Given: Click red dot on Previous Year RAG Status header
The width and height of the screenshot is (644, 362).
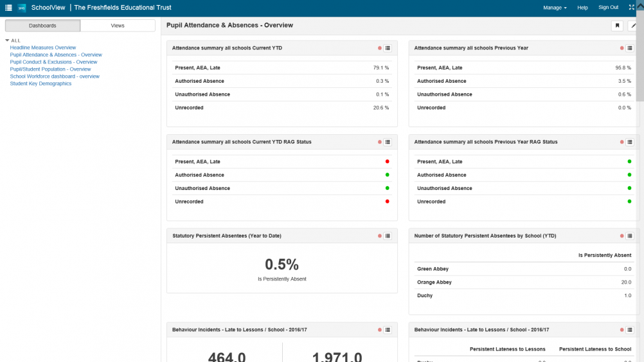Looking at the screenshot, I should tap(622, 142).
